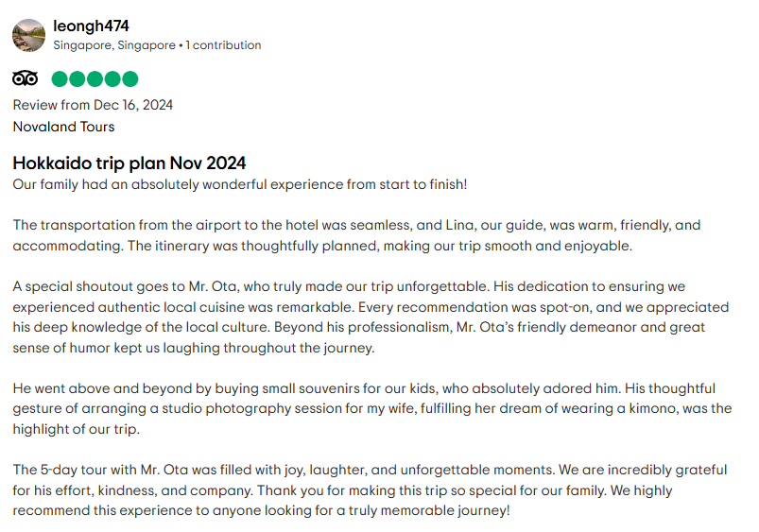Viewport: 759px width, 532px height.
Task: Click the third green rating bubble
Action: tap(95, 79)
